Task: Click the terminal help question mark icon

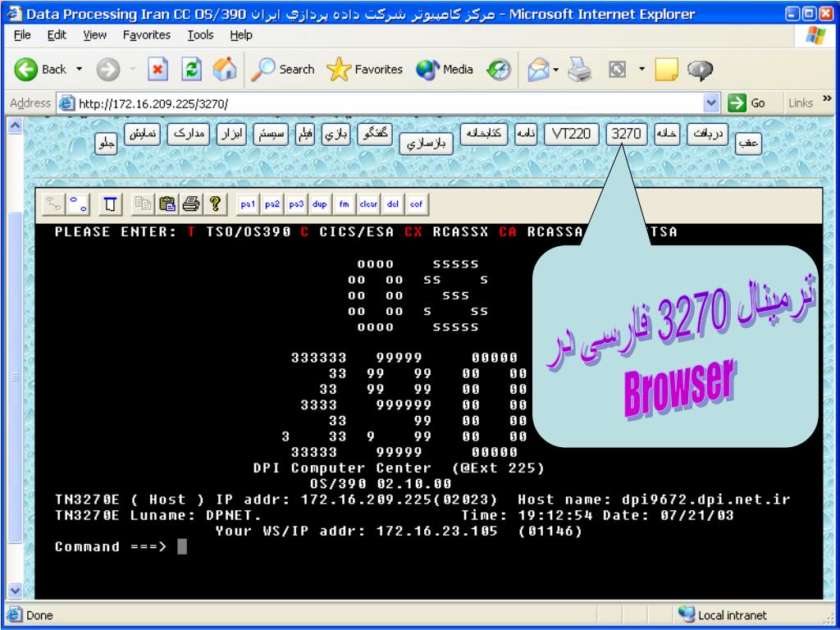Action: pos(215,204)
